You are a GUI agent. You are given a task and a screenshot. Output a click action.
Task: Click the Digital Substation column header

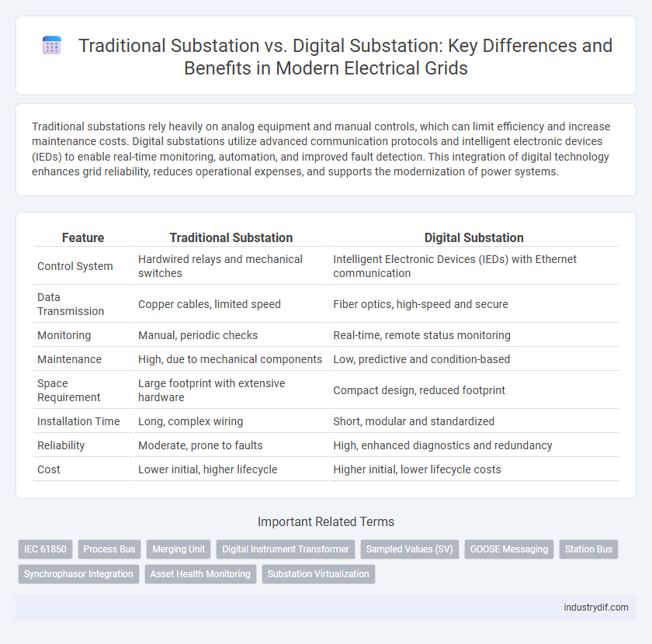(473, 237)
